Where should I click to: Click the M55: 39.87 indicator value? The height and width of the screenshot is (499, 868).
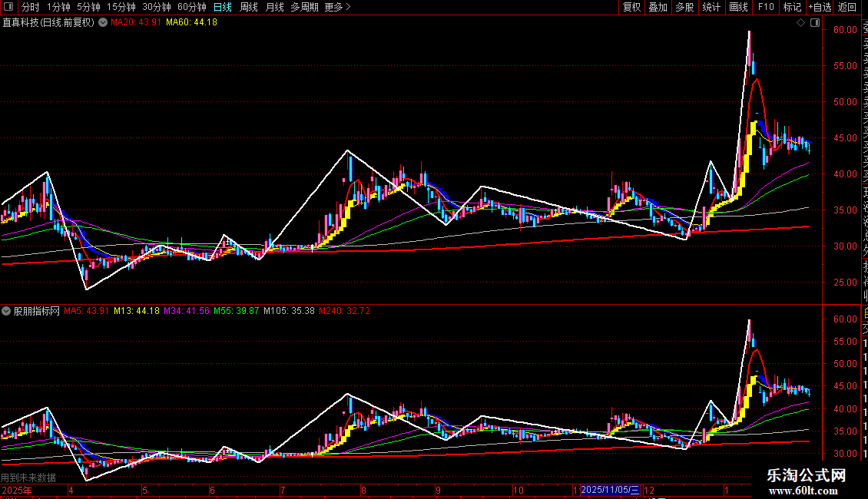237,311
